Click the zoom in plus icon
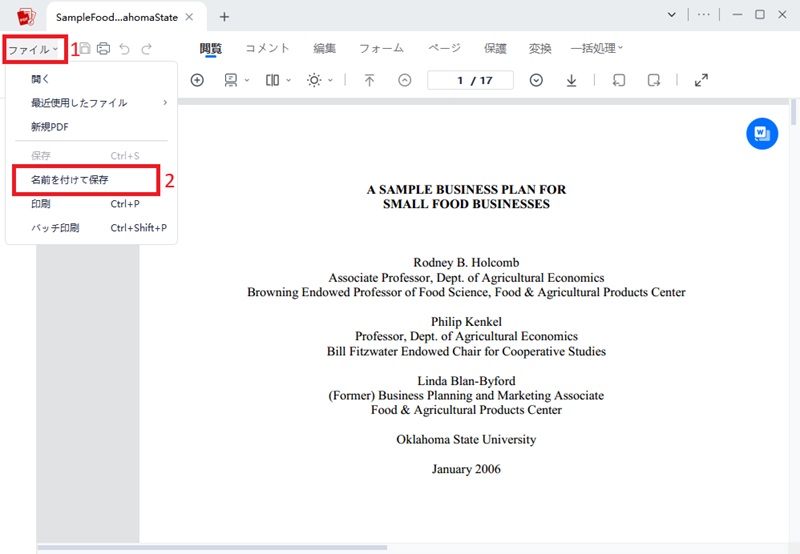Screen dimensions: 800x554 click(x=197, y=80)
